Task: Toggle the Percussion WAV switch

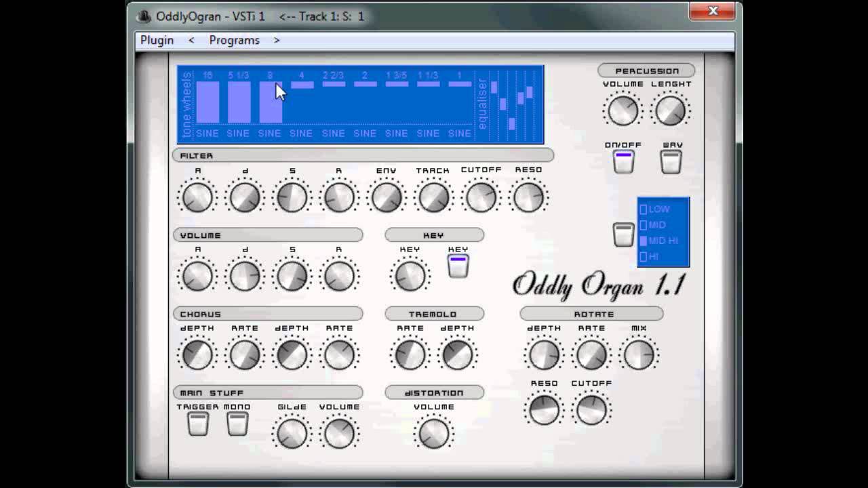Action: pyautogui.click(x=671, y=162)
